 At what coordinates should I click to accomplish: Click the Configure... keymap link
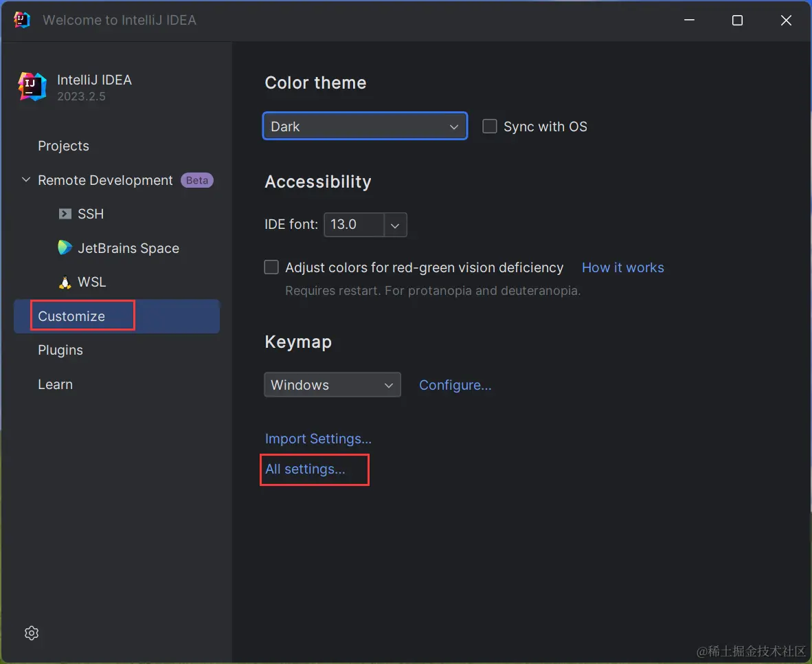click(455, 385)
